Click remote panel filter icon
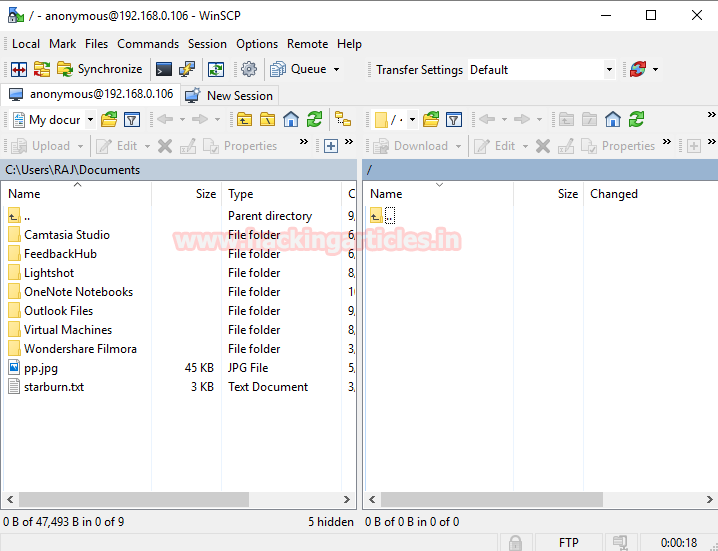The image size is (718, 551). coord(454,120)
